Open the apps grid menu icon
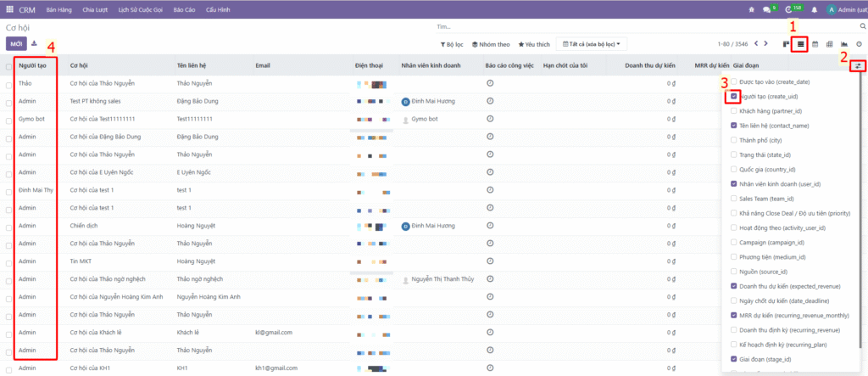This screenshot has height=376, width=868. (9, 9)
